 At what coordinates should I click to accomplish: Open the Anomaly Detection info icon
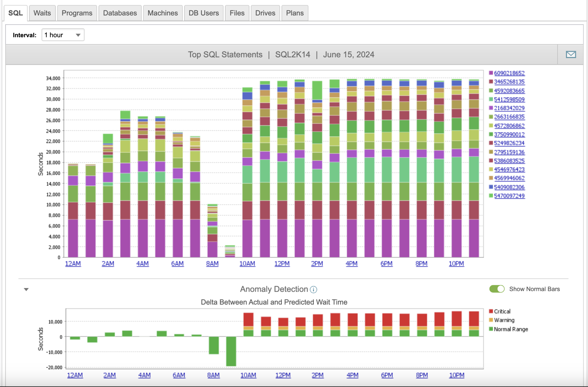(x=313, y=290)
